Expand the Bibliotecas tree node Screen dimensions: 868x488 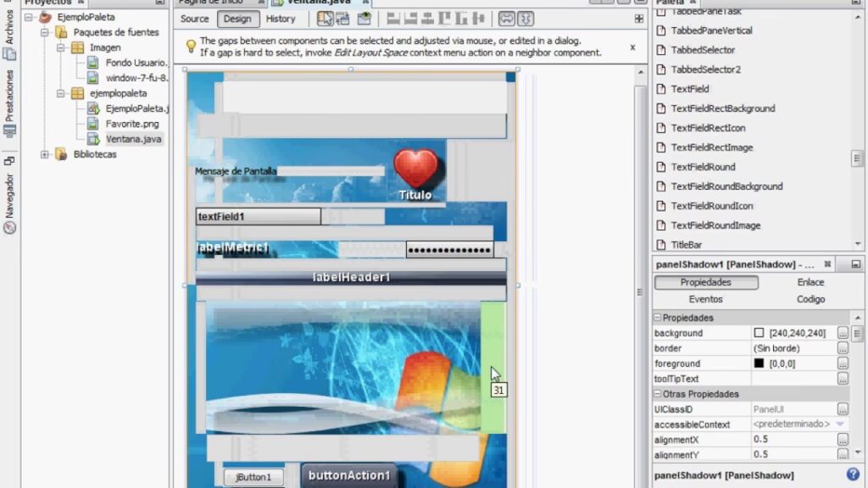coord(44,154)
